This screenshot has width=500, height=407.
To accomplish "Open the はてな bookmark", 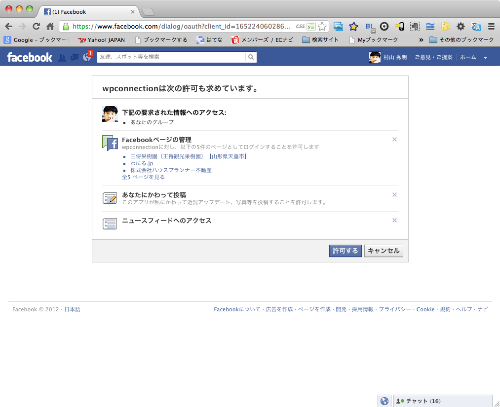I will coord(209,40).
